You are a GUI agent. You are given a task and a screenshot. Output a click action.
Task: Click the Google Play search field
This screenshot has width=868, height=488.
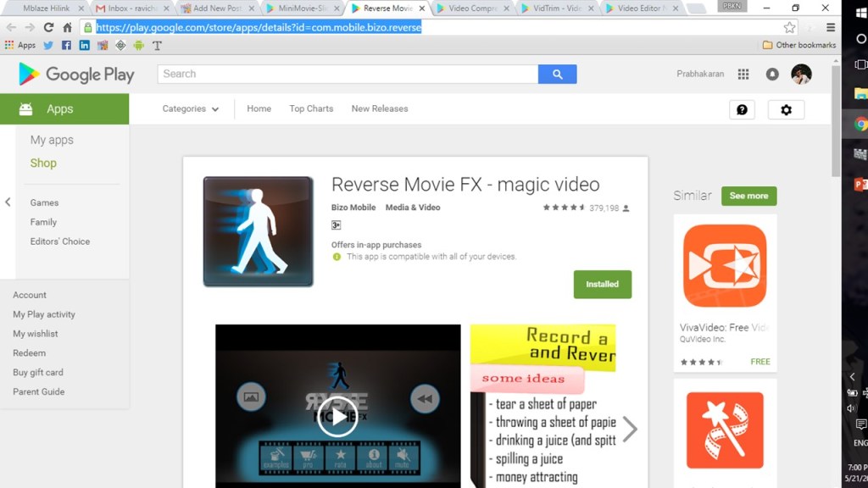click(x=348, y=75)
